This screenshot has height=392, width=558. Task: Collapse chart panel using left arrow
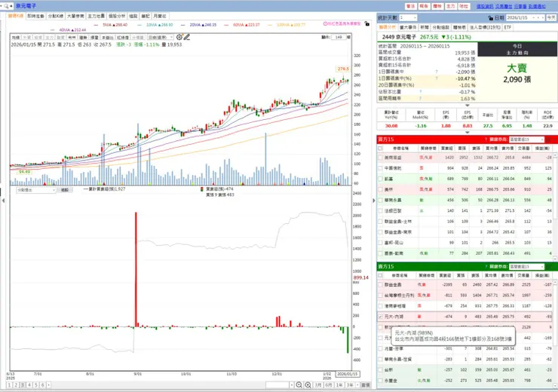(3, 201)
